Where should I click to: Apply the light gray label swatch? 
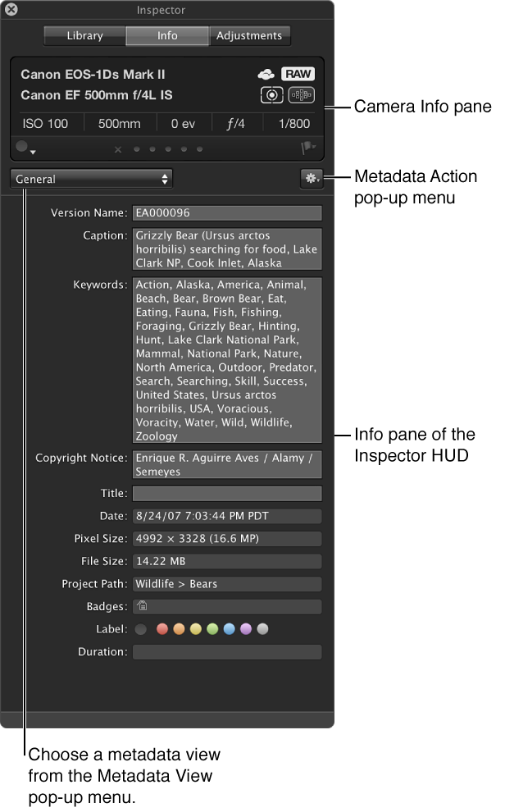point(263,629)
